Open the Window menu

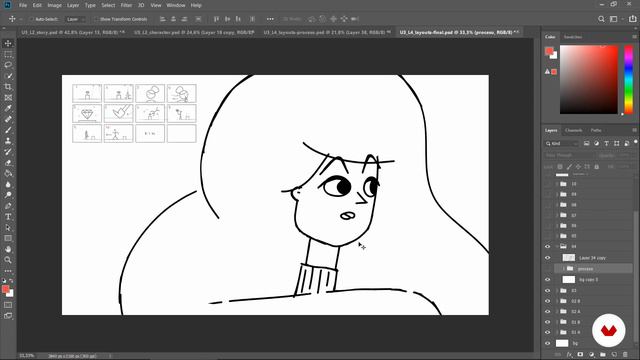point(176,5)
